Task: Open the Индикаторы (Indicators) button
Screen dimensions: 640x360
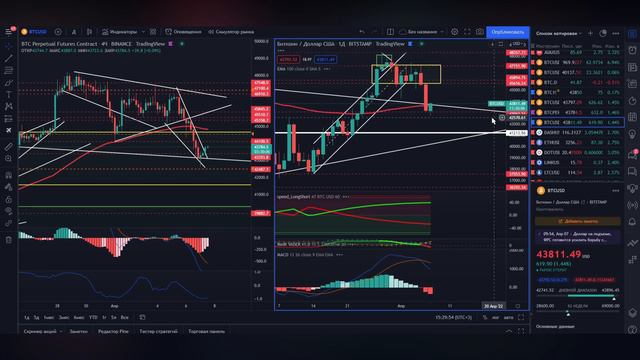Action: (x=120, y=32)
